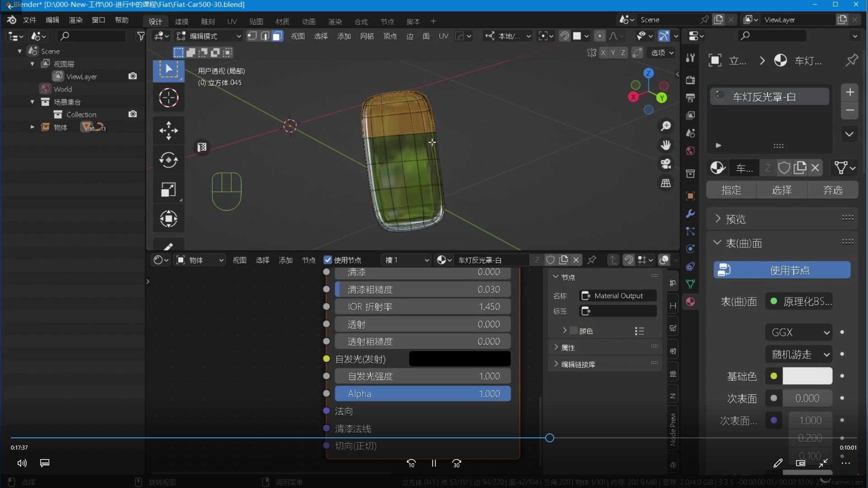Open the 文件 file menu

click(29, 20)
